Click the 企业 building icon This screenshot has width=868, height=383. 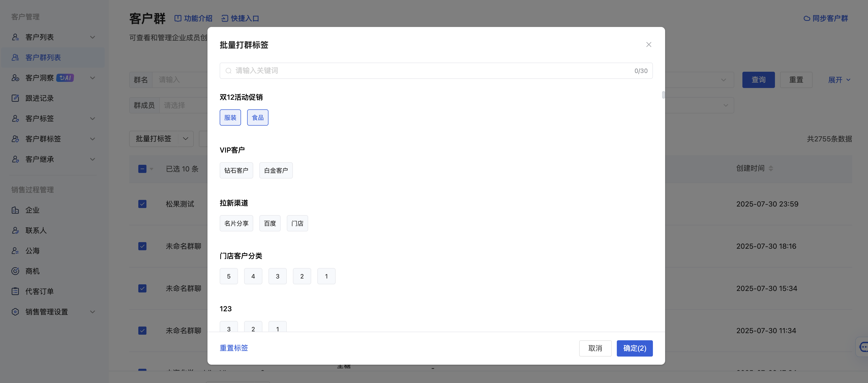pyautogui.click(x=15, y=210)
